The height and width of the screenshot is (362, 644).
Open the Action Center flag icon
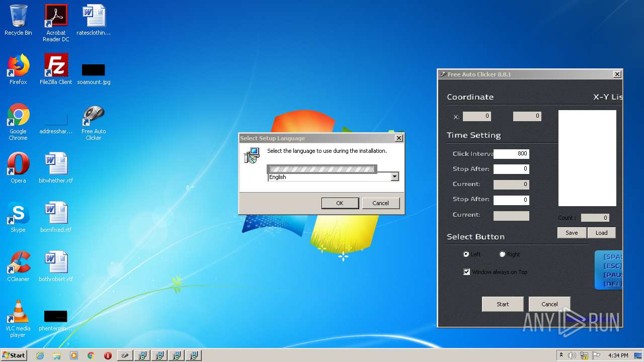[x=596, y=355]
